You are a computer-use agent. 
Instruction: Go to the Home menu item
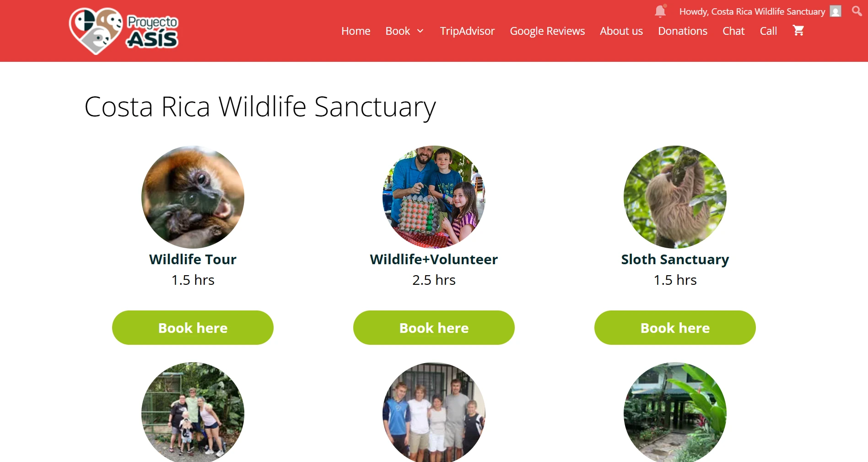click(x=356, y=31)
